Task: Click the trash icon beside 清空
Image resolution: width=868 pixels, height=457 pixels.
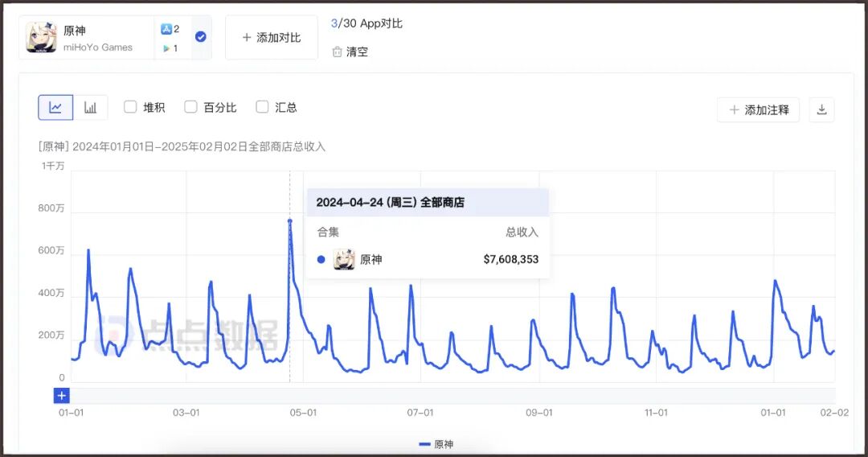Action: tap(337, 52)
